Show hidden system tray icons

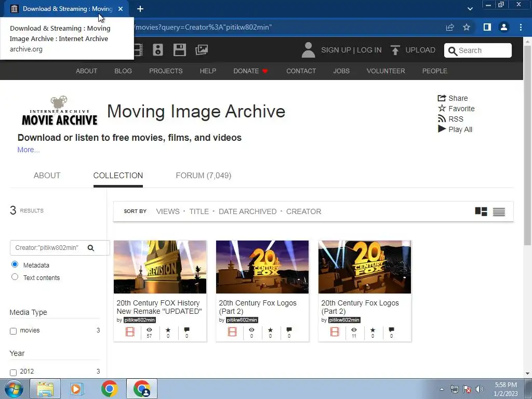click(x=442, y=389)
